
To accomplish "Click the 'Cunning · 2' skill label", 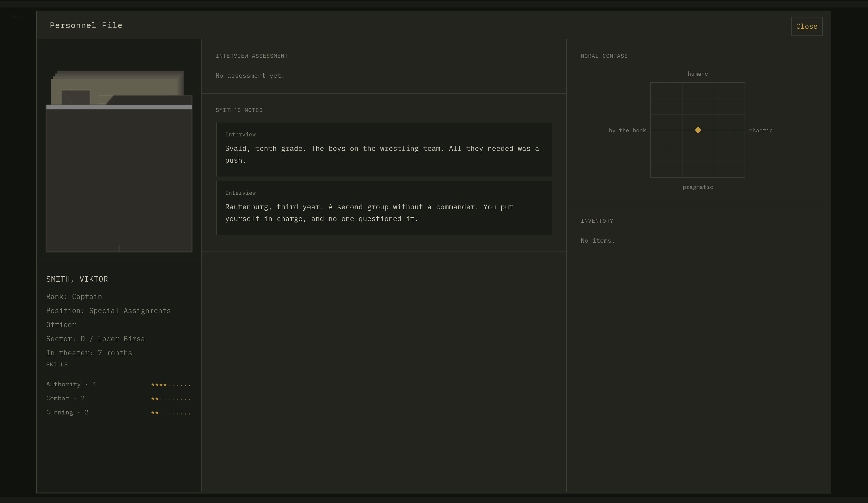I will (67, 412).
